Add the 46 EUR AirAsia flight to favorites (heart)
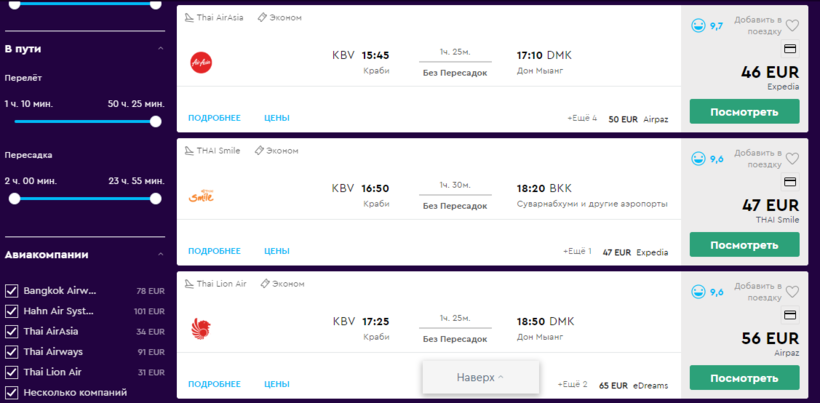The height and width of the screenshot is (403, 820). pyautogui.click(x=792, y=26)
